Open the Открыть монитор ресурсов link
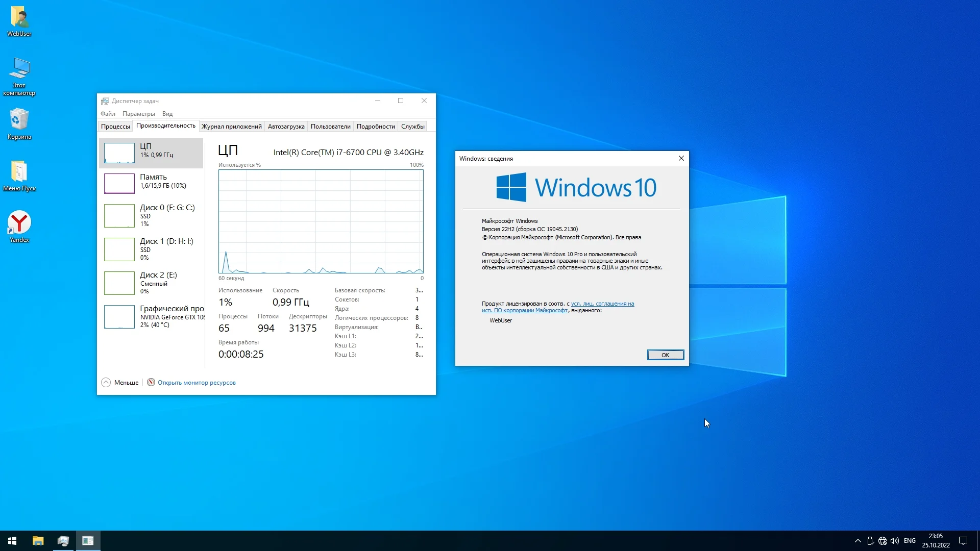Viewport: 980px width, 551px height. click(x=197, y=383)
